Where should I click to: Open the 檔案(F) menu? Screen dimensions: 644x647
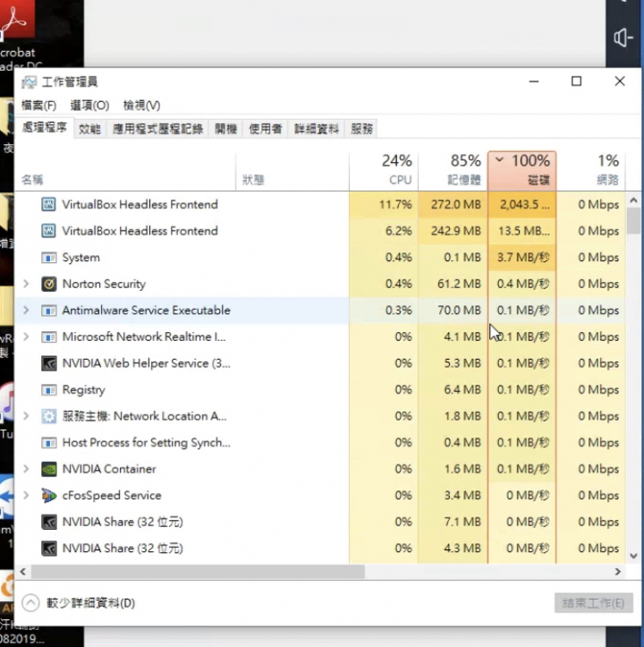click(x=38, y=106)
